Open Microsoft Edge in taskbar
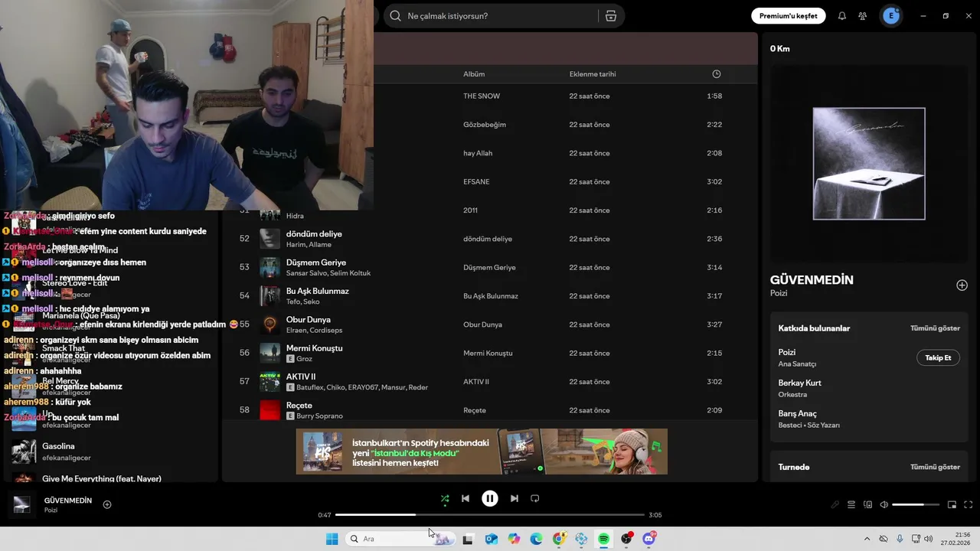The height and width of the screenshot is (551, 980). click(x=537, y=539)
